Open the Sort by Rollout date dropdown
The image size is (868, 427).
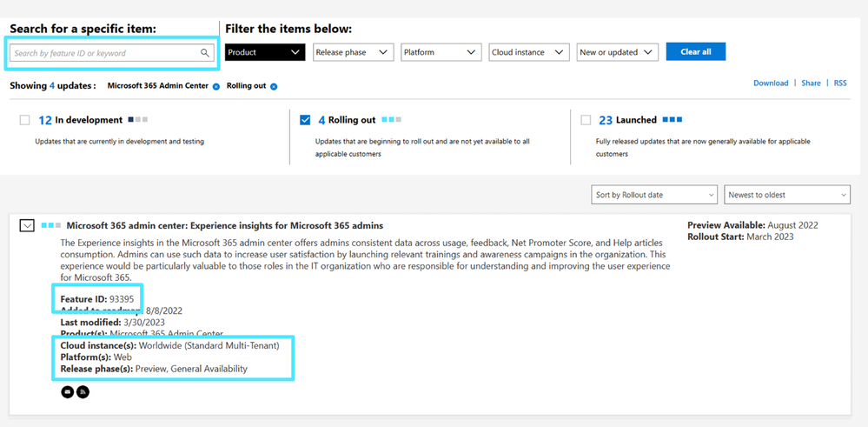click(x=654, y=195)
